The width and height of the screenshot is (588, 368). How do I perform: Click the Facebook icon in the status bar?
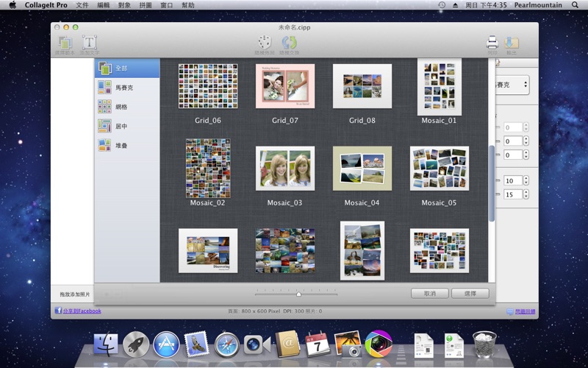pyautogui.click(x=58, y=311)
